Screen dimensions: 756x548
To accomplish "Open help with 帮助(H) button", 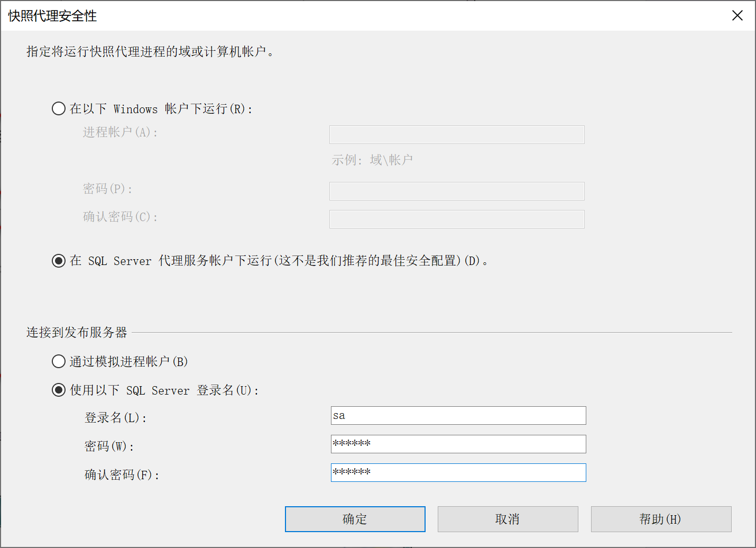I will pyautogui.click(x=661, y=519).
